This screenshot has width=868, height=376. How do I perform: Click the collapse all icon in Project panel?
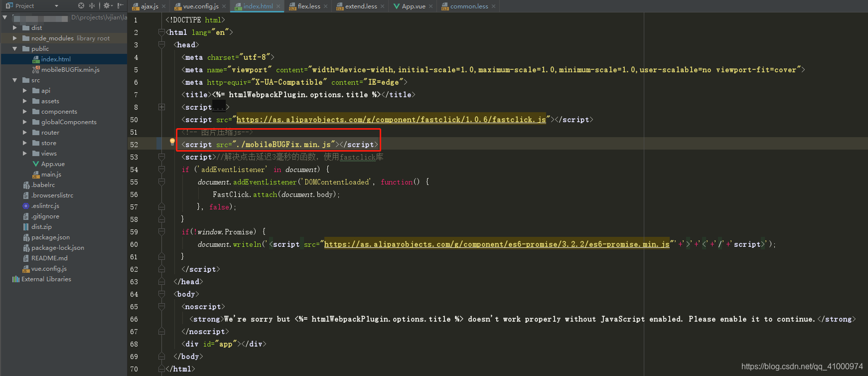pyautogui.click(x=92, y=6)
